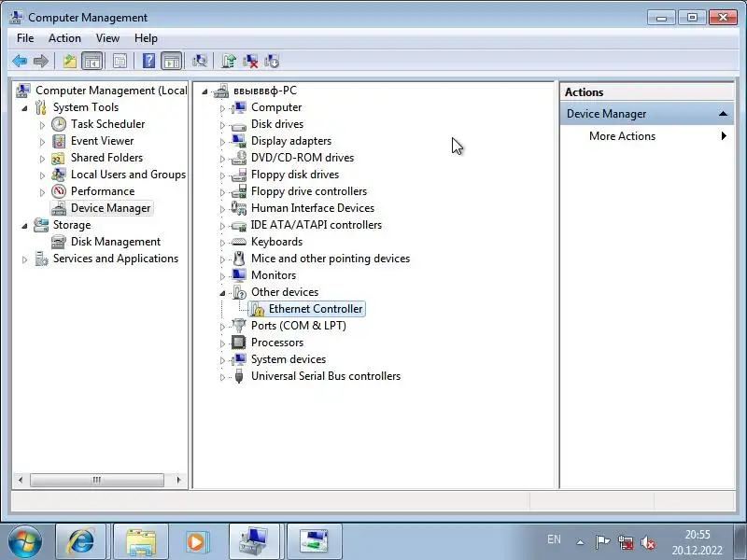Image resolution: width=747 pixels, height=560 pixels.
Task: Click the Up one level folder icon
Action: [70, 61]
